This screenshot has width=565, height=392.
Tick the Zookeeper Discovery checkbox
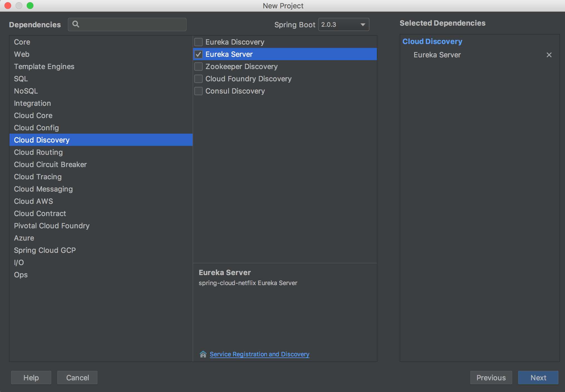(198, 67)
